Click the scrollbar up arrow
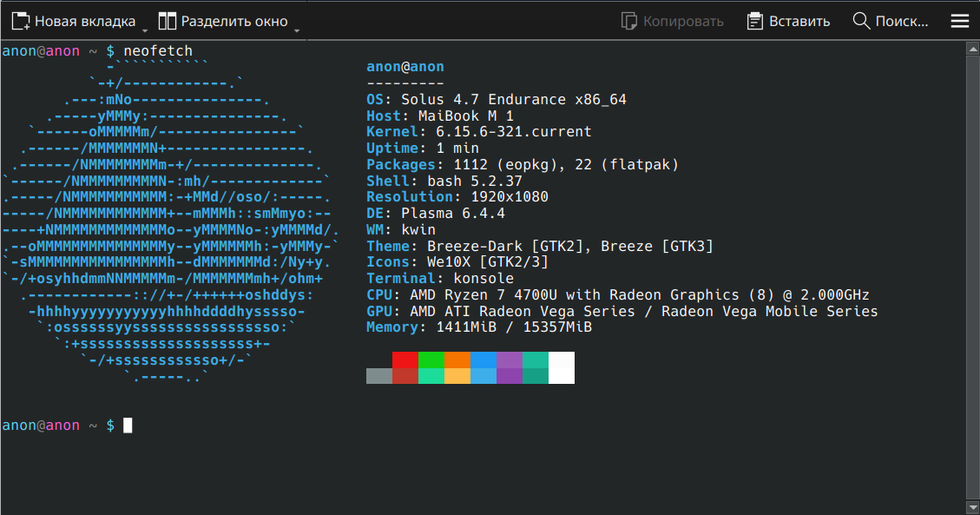 point(972,50)
